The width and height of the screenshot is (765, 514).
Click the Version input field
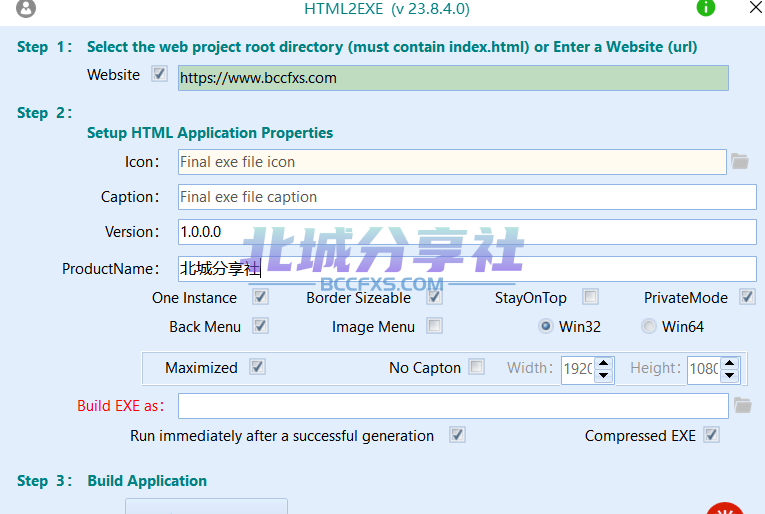tap(467, 232)
